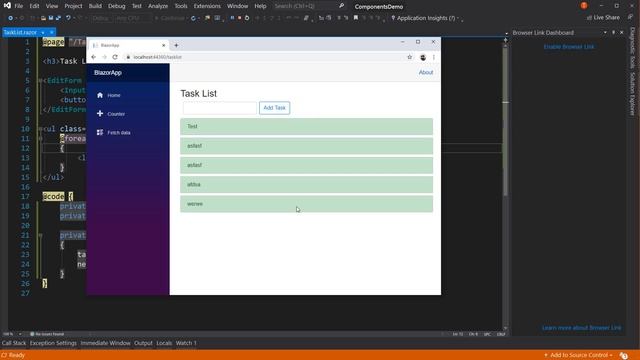Click the browser Forward arrow
This screenshot has height=360, width=640.
tap(104, 57)
